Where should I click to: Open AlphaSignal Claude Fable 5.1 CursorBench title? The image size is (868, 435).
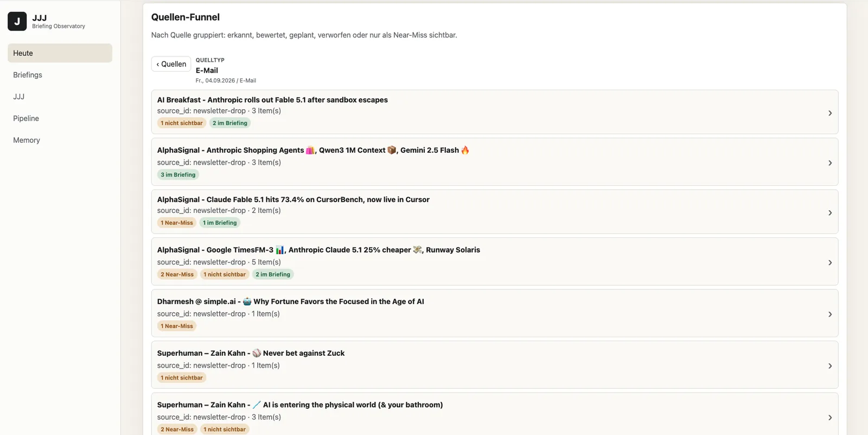[x=293, y=200]
